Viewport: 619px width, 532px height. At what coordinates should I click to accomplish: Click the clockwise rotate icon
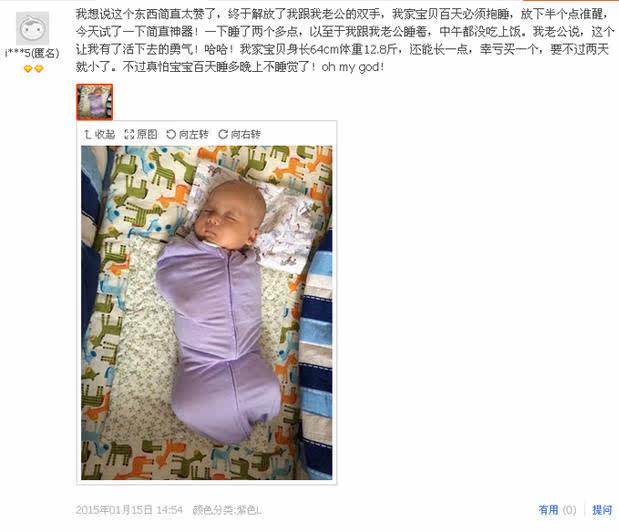[x=223, y=135]
